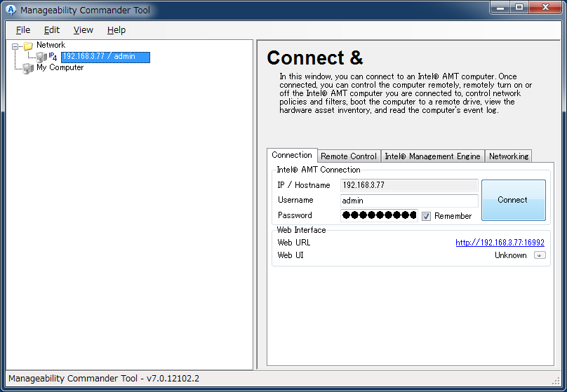Switch to the Remote Control tab
The width and height of the screenshot is (567, 392).
pos(349,156)
